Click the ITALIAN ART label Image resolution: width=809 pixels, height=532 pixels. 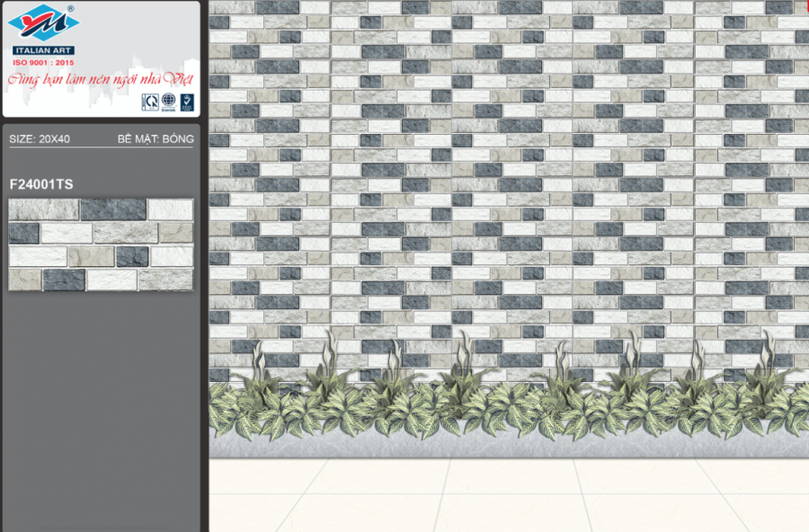point(43,50)
